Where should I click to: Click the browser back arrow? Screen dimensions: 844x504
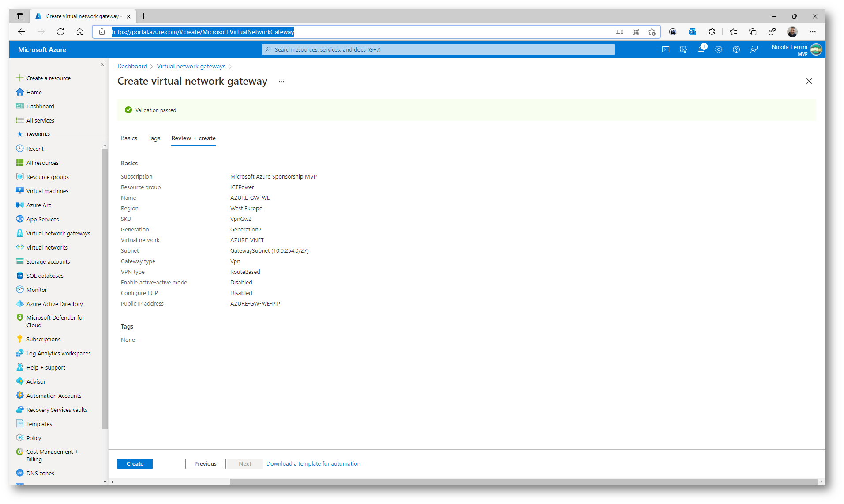pyautogui.click(x=22, y=32)
